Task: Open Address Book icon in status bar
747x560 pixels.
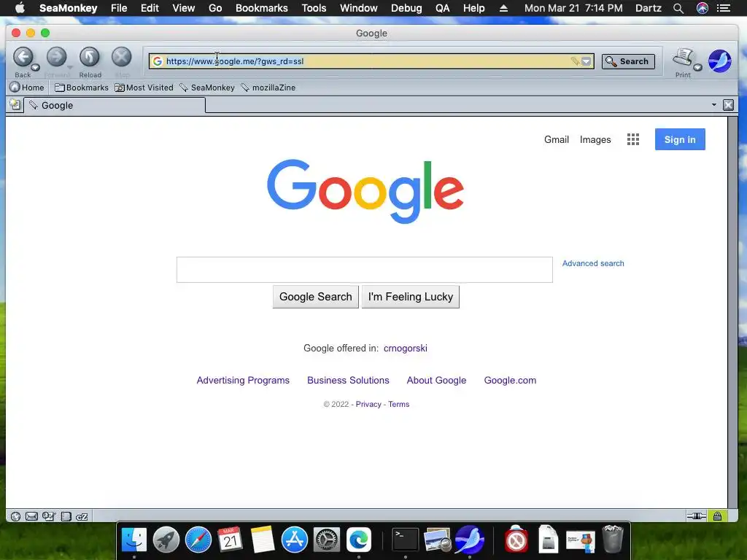Action: (66, 516)
